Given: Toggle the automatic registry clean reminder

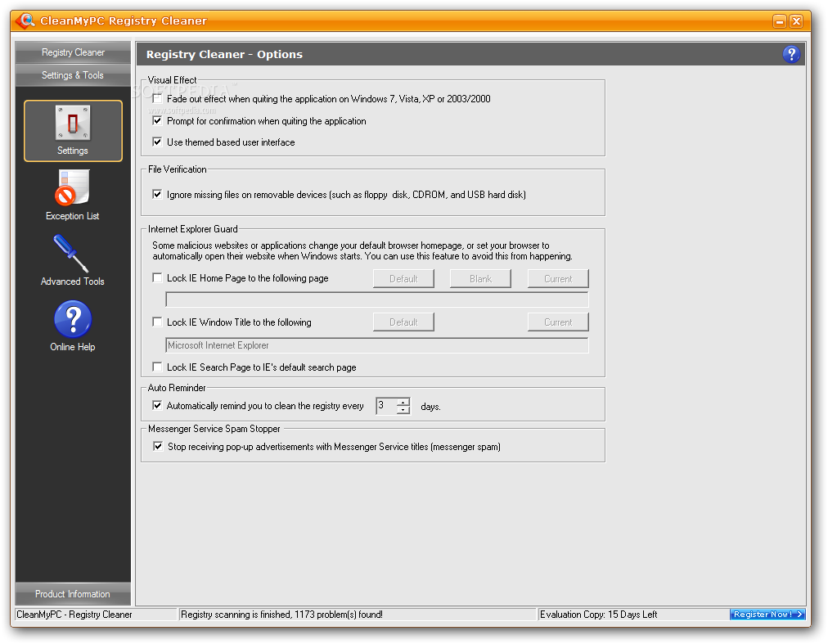Looking at the screenshot, I should 157,406.
